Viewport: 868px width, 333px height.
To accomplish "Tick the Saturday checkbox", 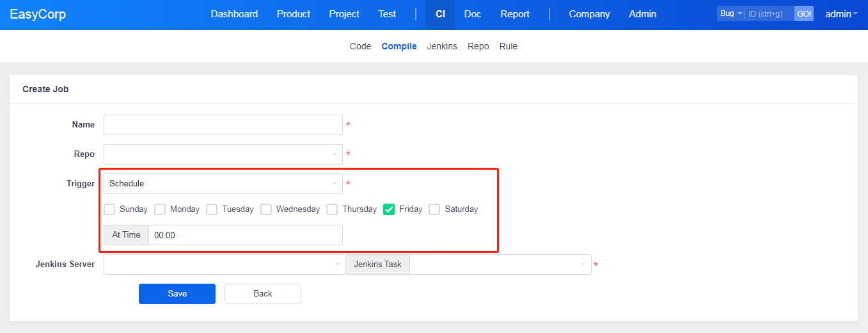I will (x=434, y=209).
